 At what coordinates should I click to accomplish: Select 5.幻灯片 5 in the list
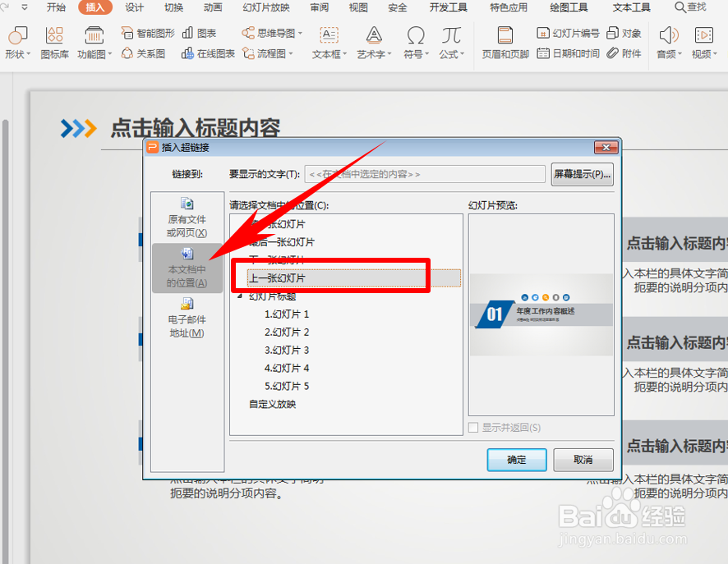pyautogui.click(x=287, y=387)
